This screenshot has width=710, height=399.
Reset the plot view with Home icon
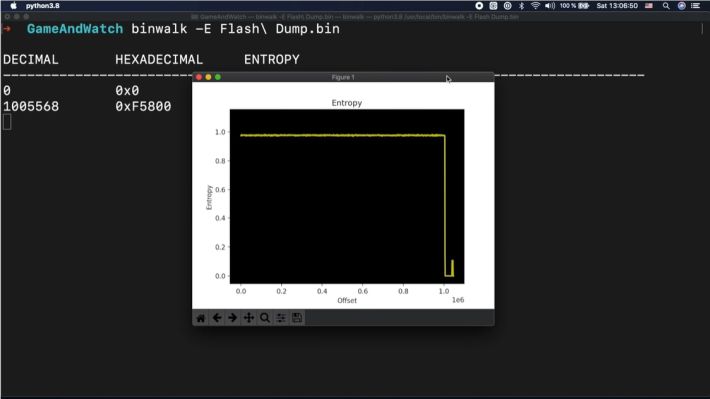(x=201, y=318)
